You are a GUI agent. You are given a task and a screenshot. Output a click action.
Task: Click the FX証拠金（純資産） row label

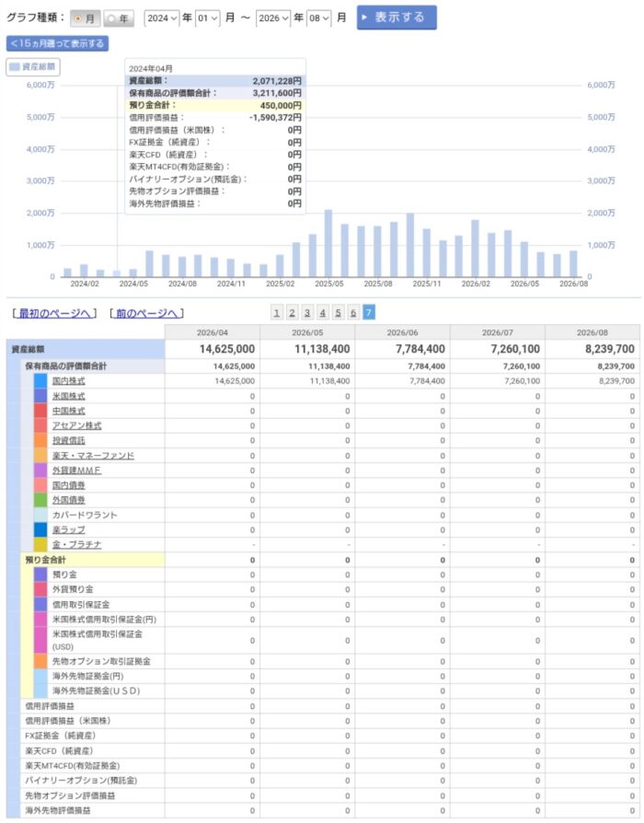61,736
